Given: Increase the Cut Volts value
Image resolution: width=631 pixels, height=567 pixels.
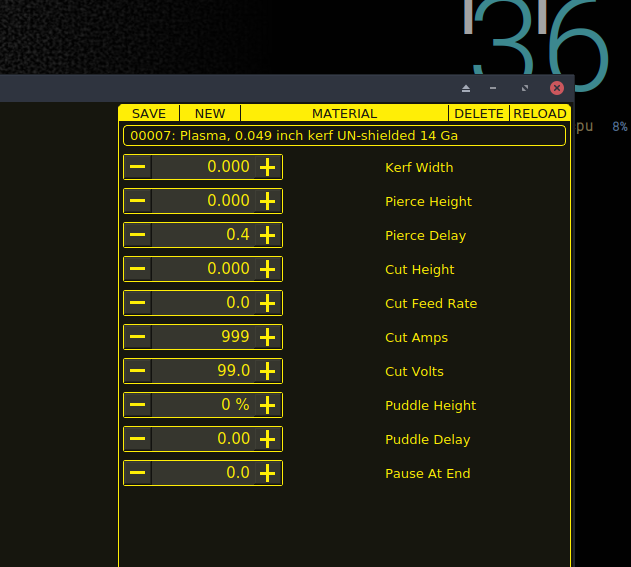Looking at the screenshot, I should point(268,371).
